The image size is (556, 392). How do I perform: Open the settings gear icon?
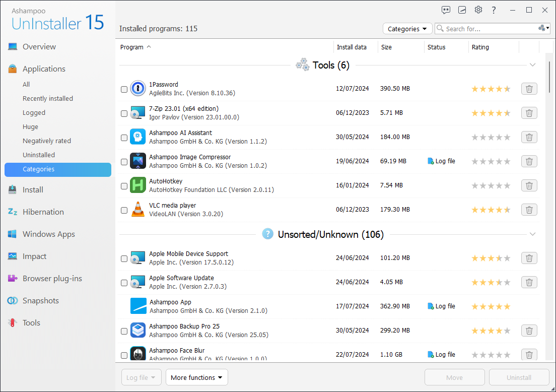coord(478,10)
